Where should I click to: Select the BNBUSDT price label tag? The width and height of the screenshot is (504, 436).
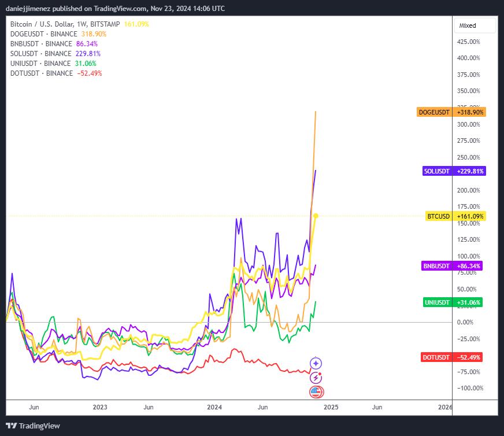tap(436, 266)
